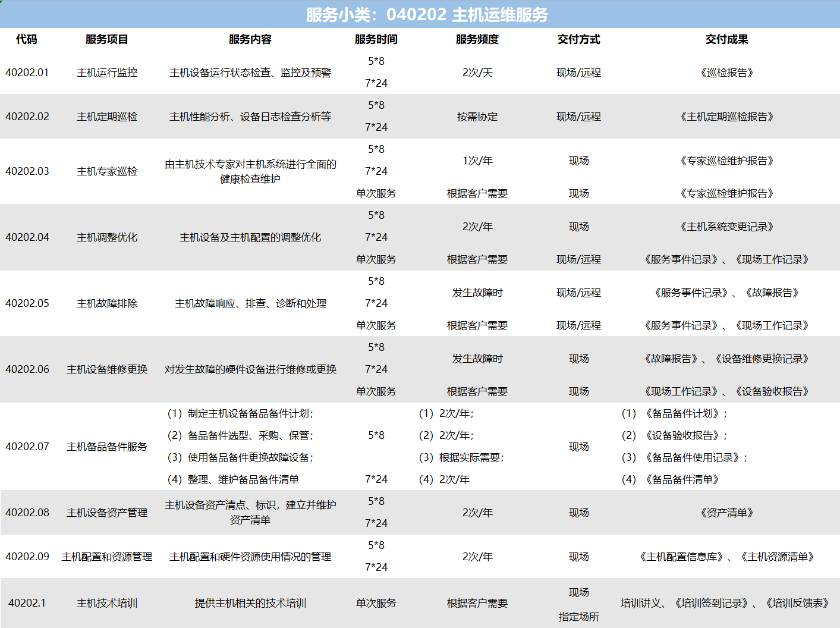Click the '《资产清单》' deliverable cell
The height and width of the screenshot is (628, 840).
pyautogui.click(x=726, y=513)
